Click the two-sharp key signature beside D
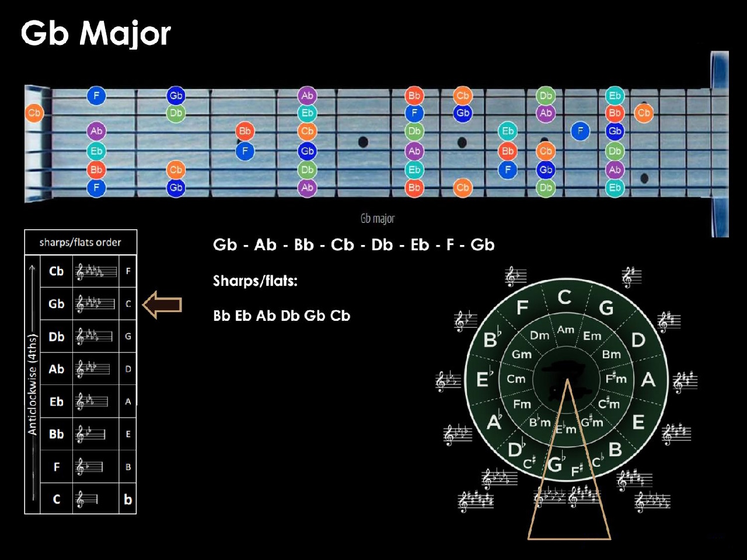Screen dimensions: 747x560 pos(669,321)
